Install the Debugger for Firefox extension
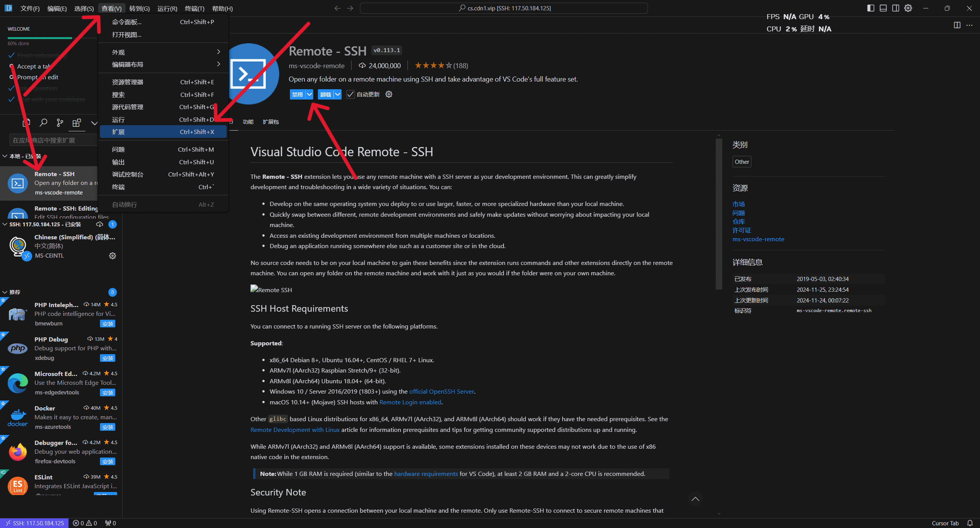980x528 pixels. (x=108, y=462)
